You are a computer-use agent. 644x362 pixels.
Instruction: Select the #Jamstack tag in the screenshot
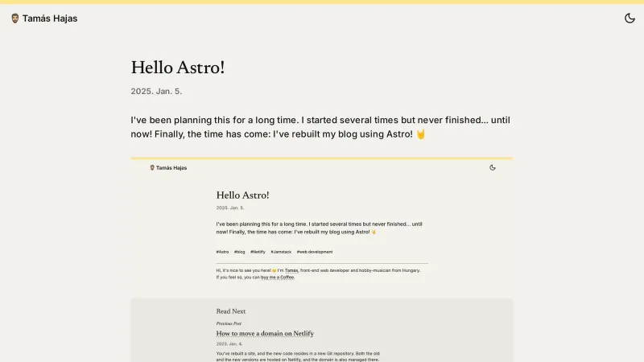tap(280, 252)
